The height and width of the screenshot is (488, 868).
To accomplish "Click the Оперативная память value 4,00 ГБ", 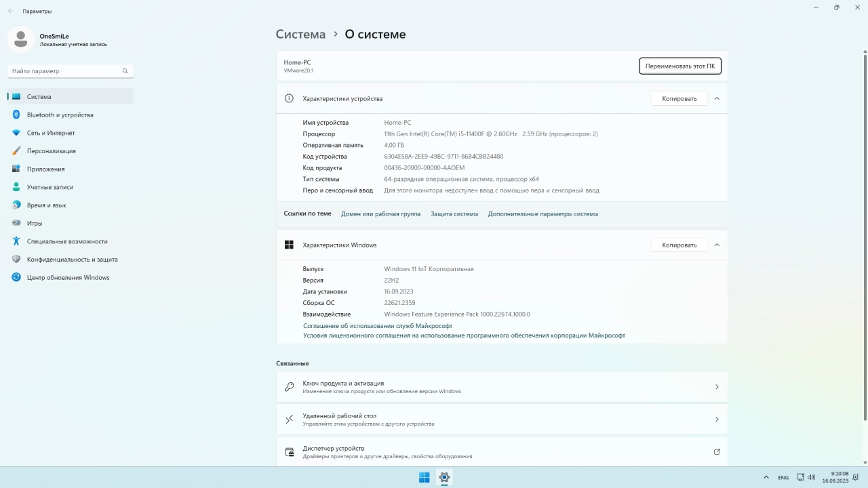I will pyautogui.click(x=394, y=145).
